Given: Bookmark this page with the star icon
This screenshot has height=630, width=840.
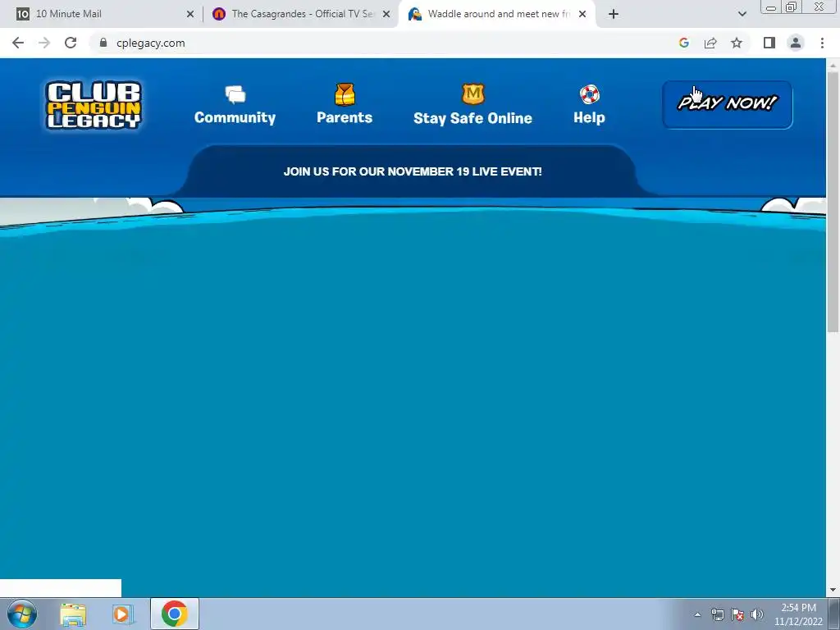Looking at the screenshot, I should [737, 43].
